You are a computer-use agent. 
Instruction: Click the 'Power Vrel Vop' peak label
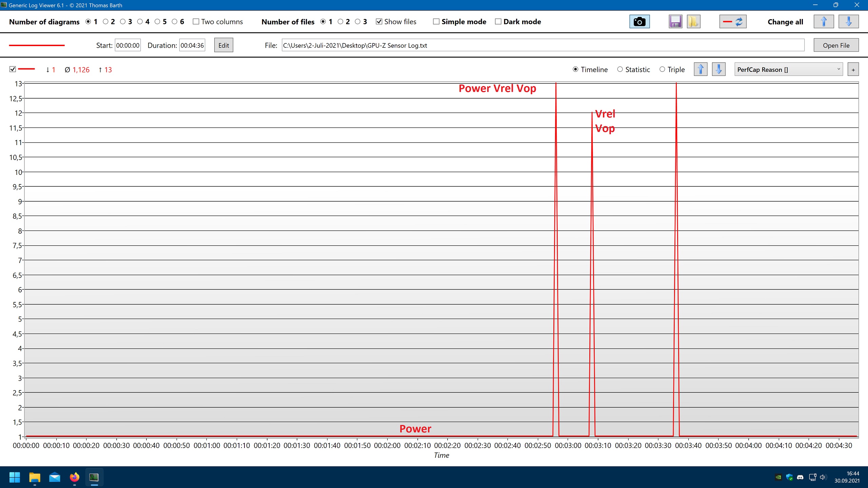(497, 88)
